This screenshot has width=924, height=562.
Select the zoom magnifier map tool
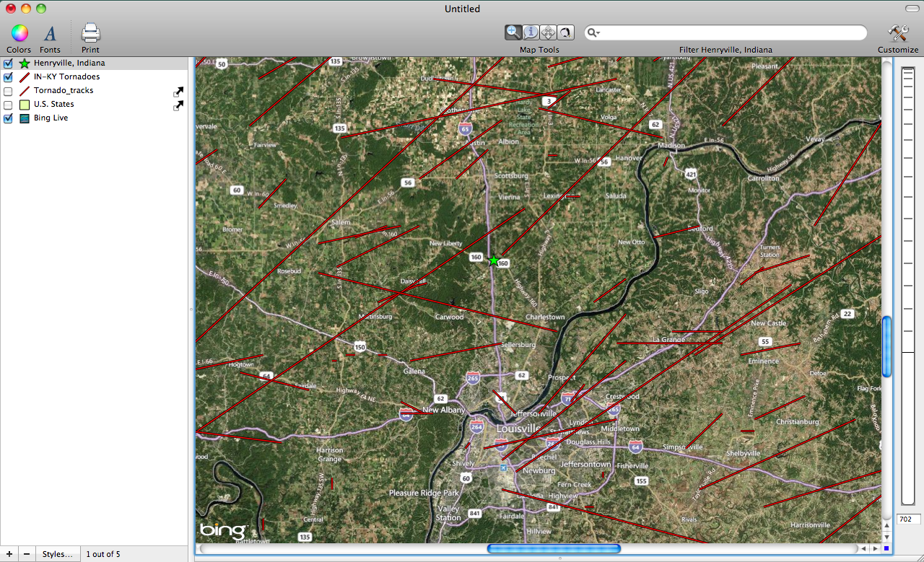513,32
